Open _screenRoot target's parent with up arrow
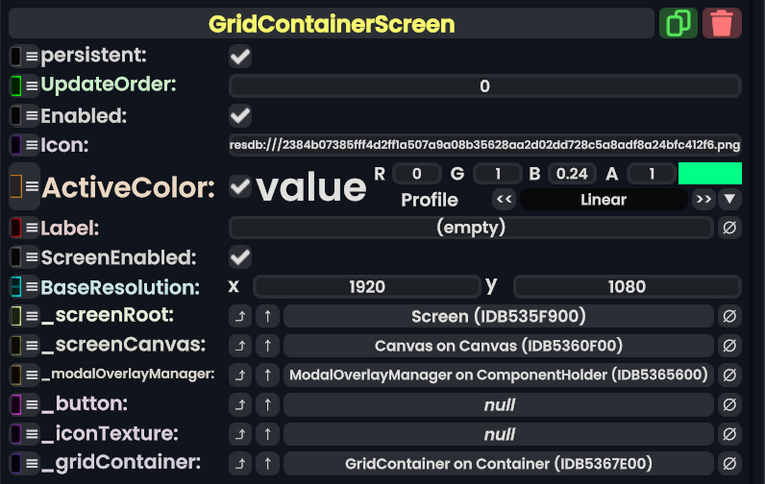Image resolution: width=765 pixels, height=484 pixels. tap(267, 316)
